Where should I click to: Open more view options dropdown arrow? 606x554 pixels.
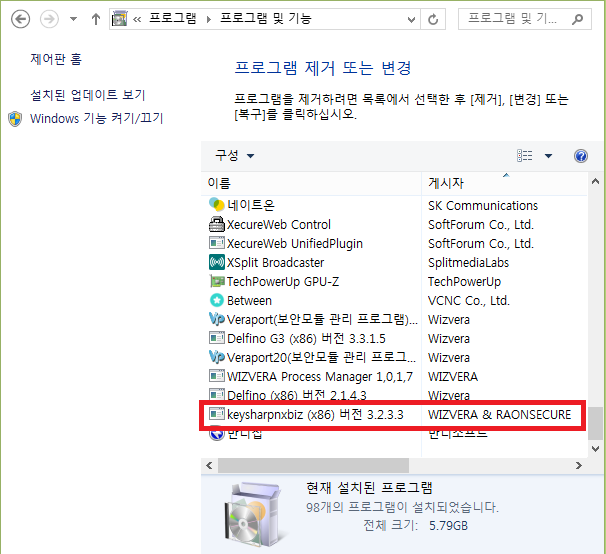[x=548, y=156]
